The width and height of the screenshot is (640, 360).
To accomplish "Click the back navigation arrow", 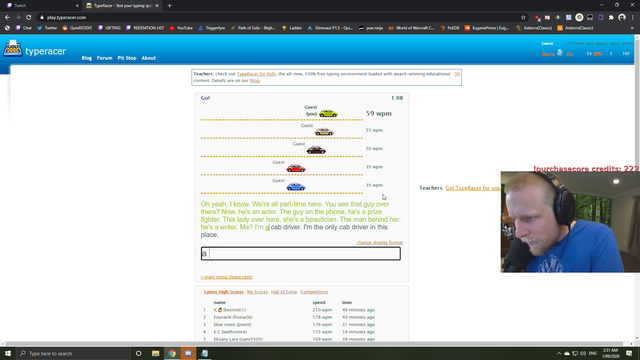I will 7,18.
